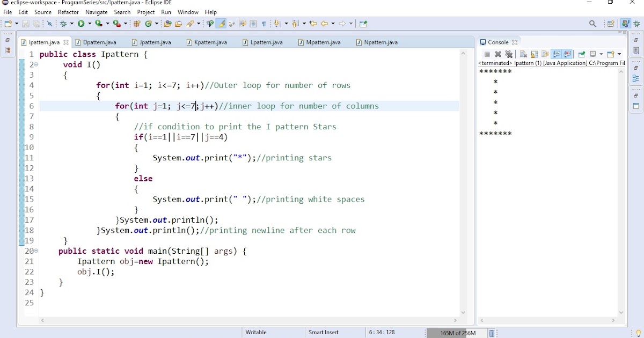Image resolution: width=644 pixels, height=338 pixels.
Task: Click the 165M of 256M heap indicator
Action: (x=457, y=333)
